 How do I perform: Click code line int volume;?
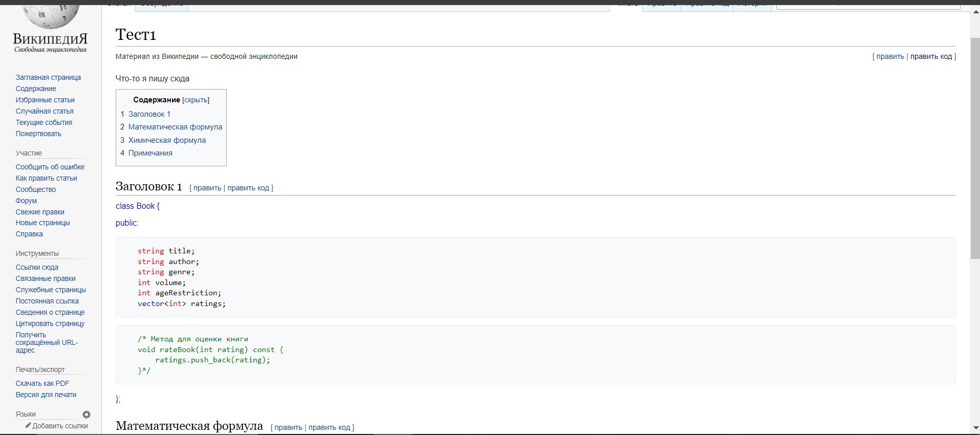[x=162, y=282]
